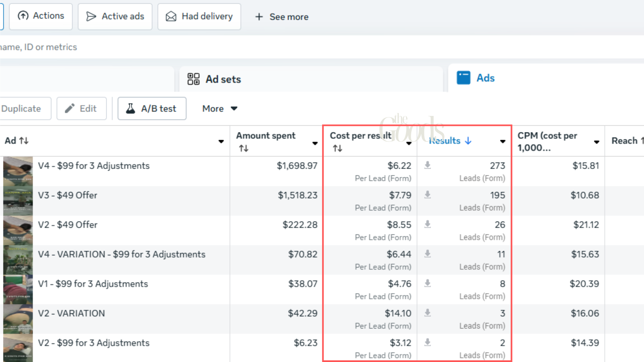Open the Amount spent column dropdown
The image size is (644, 362).
pos(315,143)
